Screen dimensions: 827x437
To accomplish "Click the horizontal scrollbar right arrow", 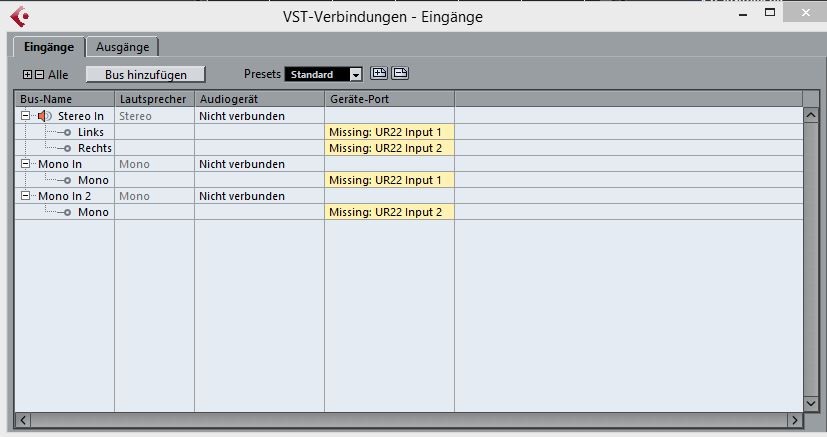I will point(795,420).
